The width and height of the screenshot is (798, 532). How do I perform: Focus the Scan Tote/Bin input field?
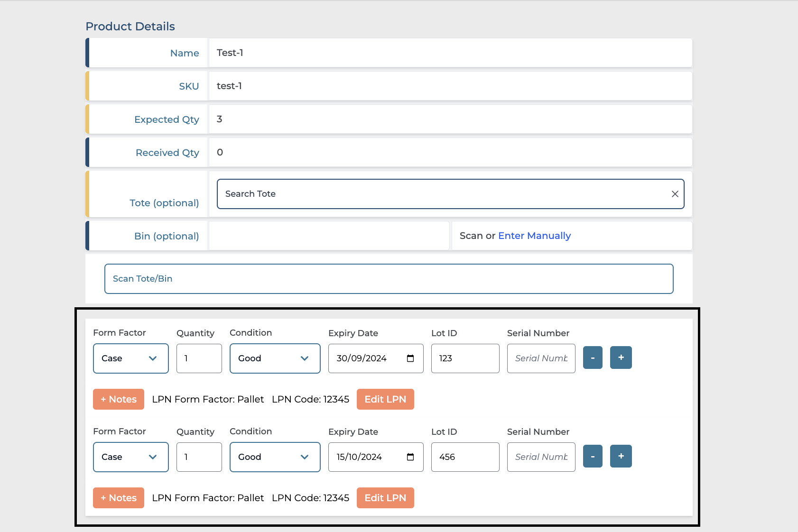(389, 279)
